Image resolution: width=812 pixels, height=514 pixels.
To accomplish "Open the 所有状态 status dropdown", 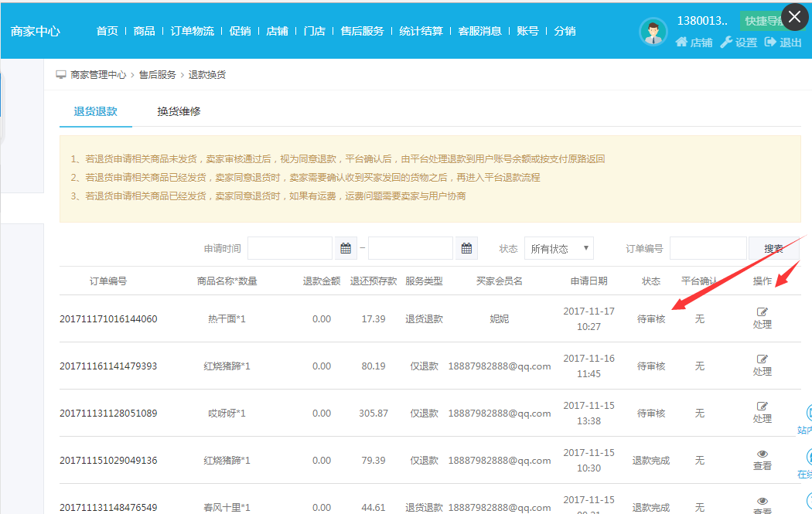I will [558, 248].
